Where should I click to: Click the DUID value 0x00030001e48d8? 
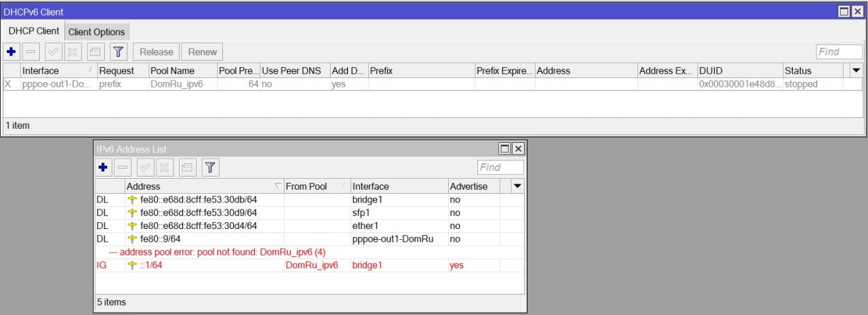pos(739,84)
